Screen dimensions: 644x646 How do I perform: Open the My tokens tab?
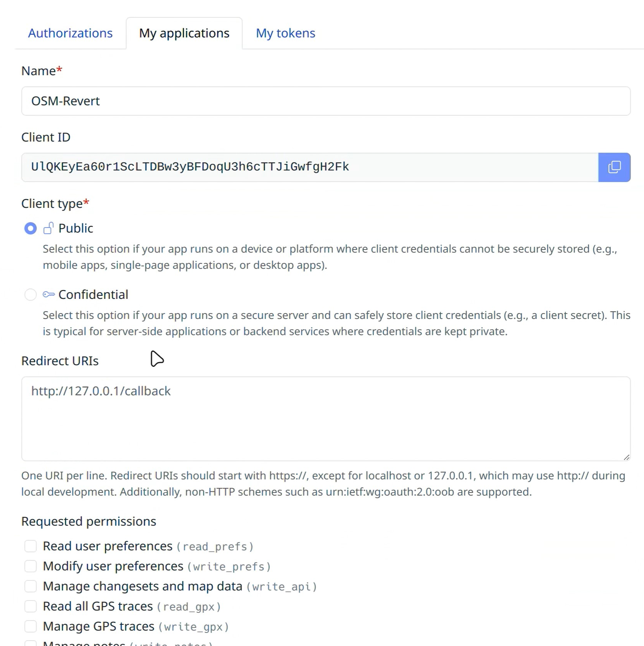pyautogui.click(x=286, y=33)
